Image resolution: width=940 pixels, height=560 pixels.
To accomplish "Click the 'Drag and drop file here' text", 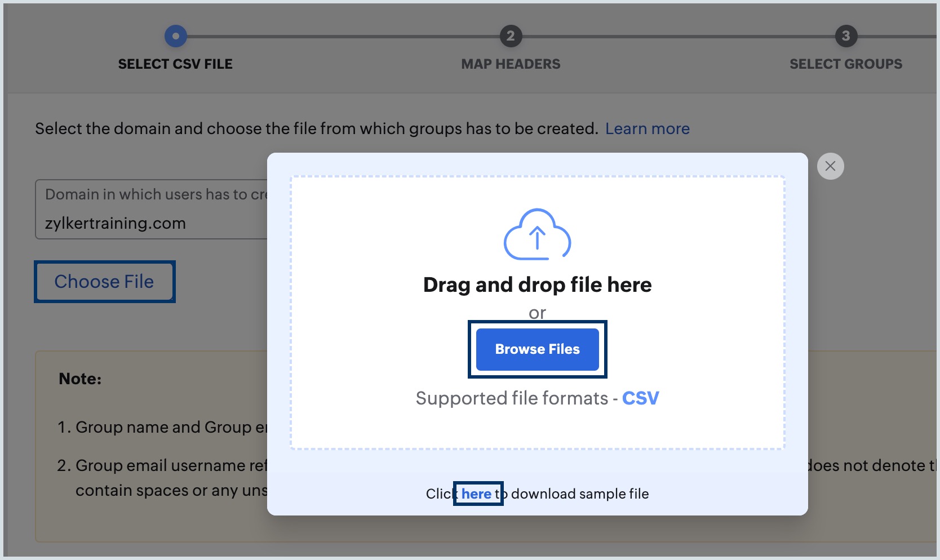I will [x=537, y=285].
